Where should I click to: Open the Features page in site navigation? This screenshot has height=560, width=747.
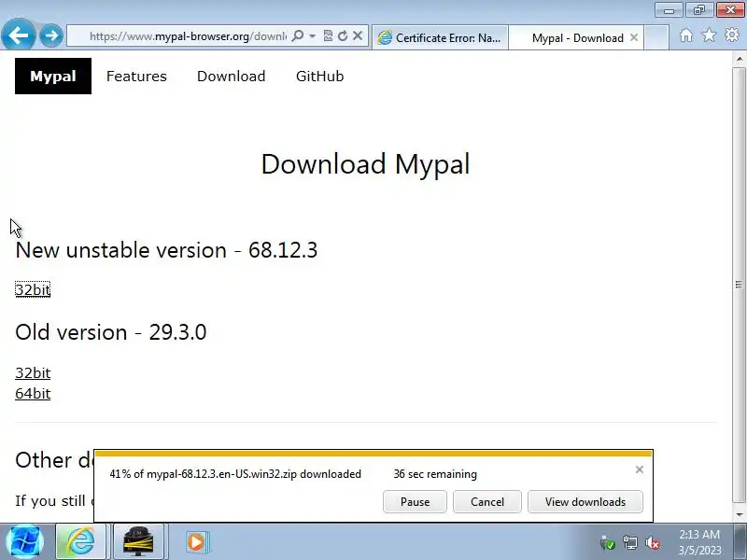point(136,77)
